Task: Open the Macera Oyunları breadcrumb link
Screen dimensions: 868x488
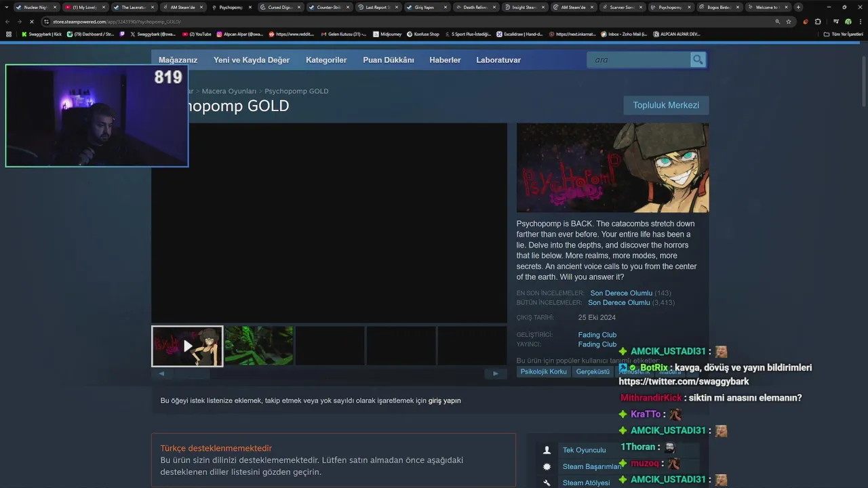Action: tap(229, 91)
